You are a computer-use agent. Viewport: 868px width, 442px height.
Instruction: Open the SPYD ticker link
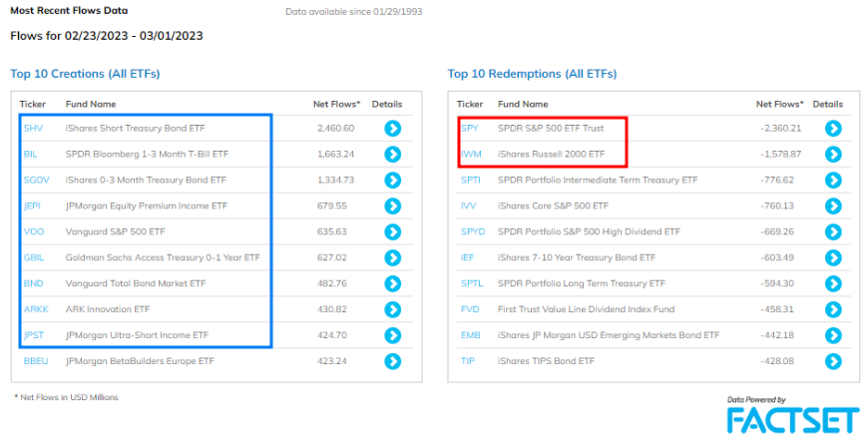473,231
